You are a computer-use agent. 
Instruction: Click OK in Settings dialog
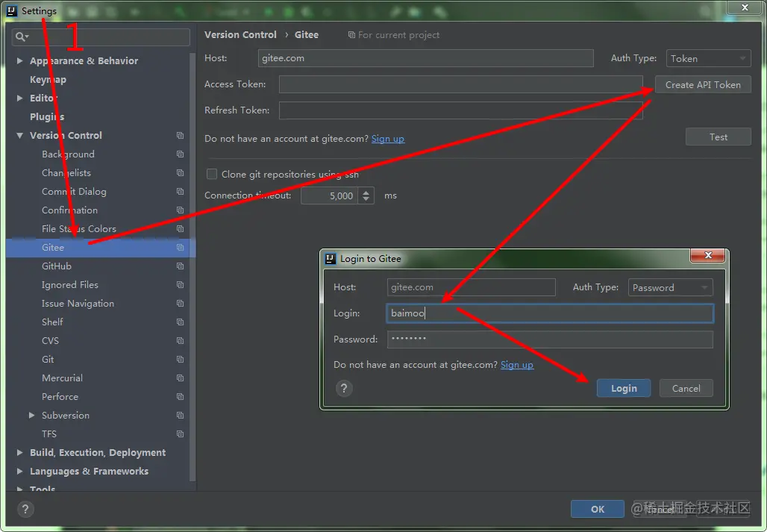598,509
